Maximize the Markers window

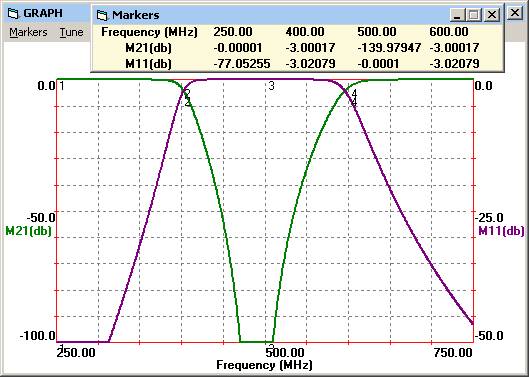point(474,15)
